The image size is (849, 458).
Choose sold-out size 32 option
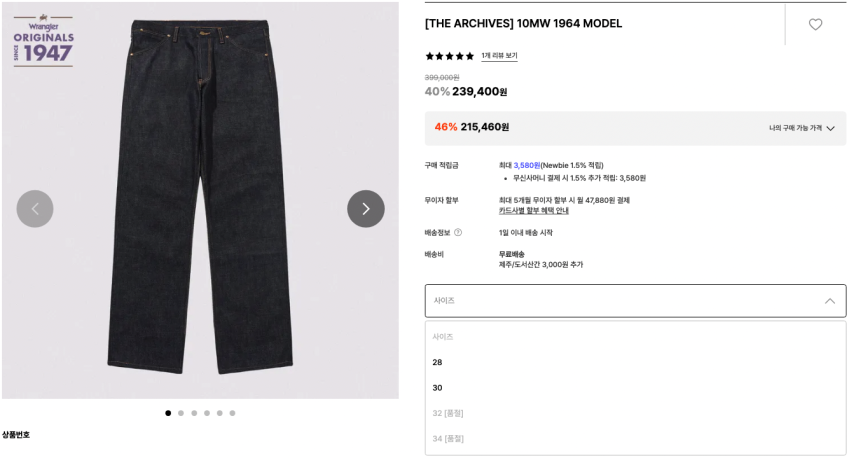click(635, 413)
